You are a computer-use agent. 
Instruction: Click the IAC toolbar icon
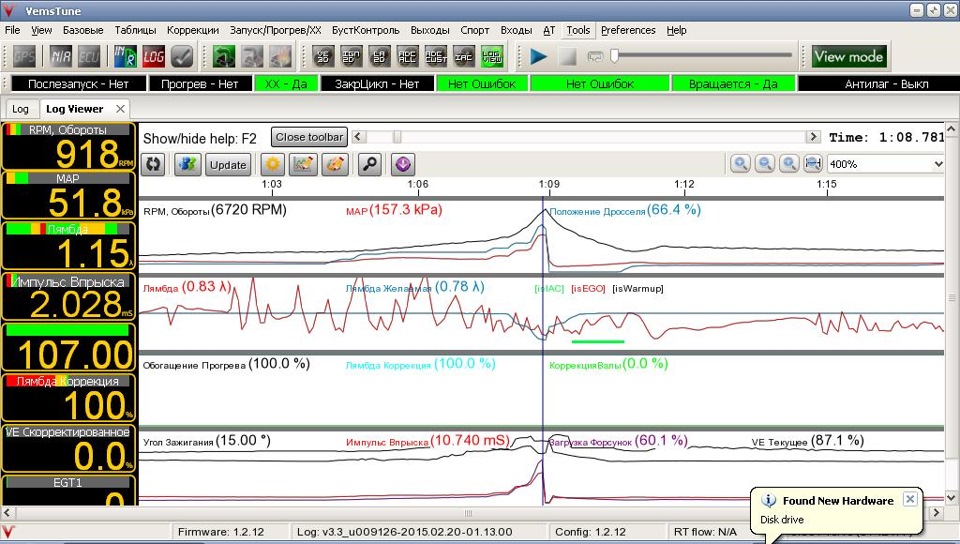[x=464, y=57]
